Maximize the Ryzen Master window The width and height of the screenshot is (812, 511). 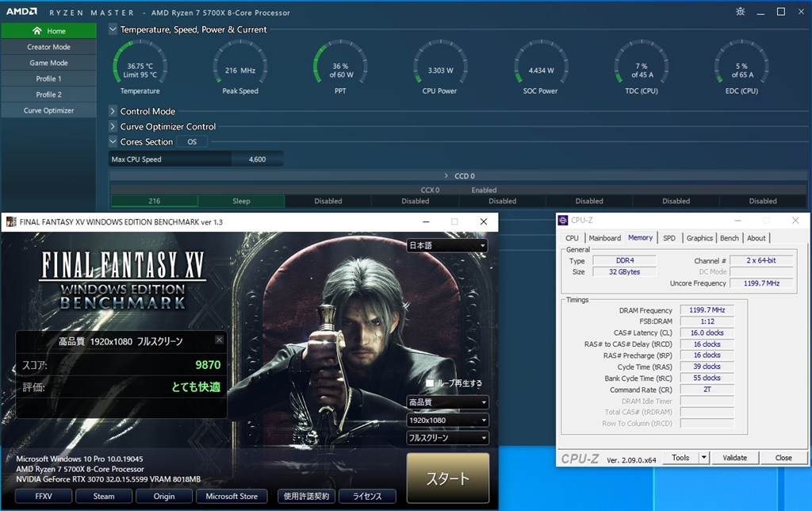781,12
